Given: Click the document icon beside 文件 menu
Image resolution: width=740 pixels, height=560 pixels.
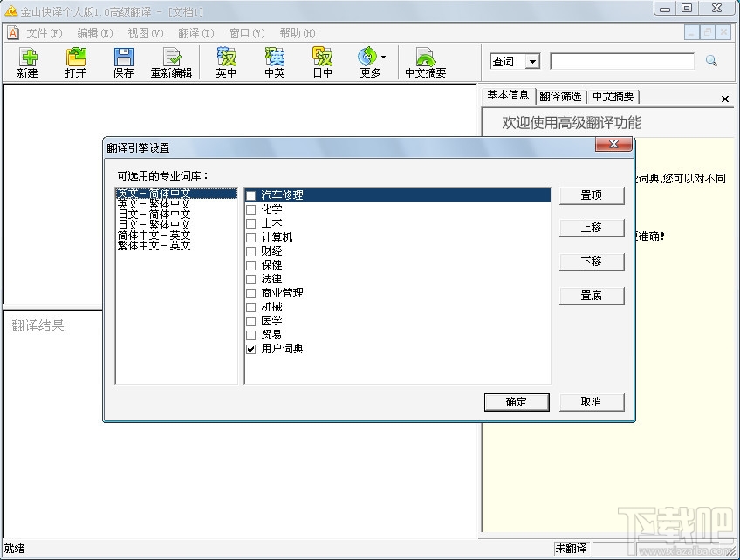Looking at the screenshot, I should 13,32.
